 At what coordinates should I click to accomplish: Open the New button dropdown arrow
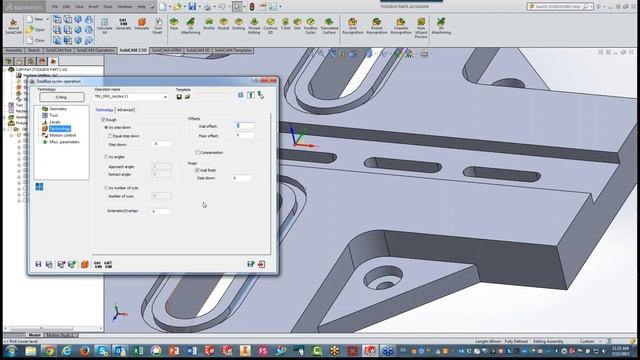coord(47,19)
